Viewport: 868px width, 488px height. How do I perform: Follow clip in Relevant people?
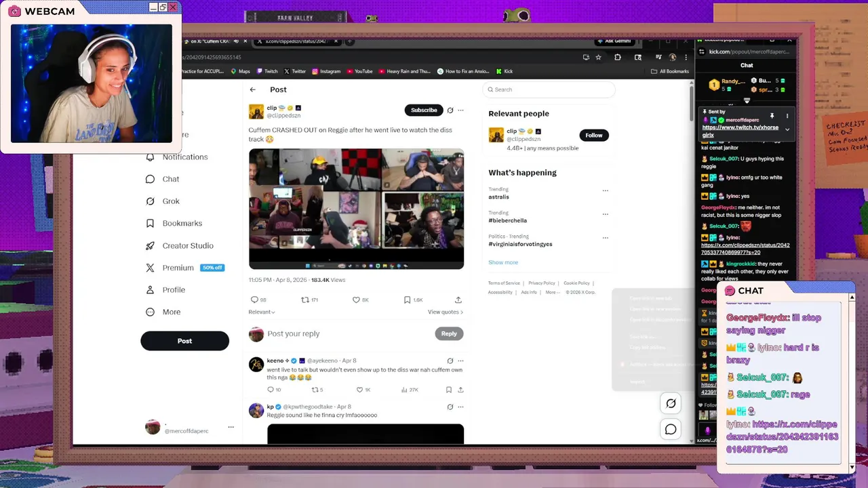594,135
